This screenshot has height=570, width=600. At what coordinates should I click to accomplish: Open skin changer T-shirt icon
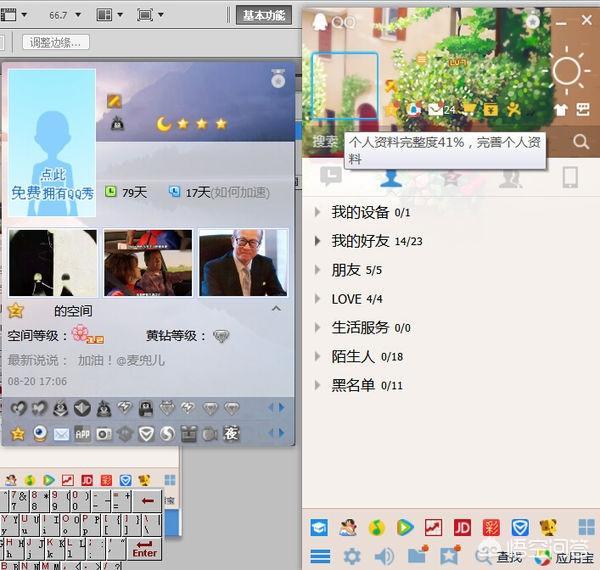561,110
